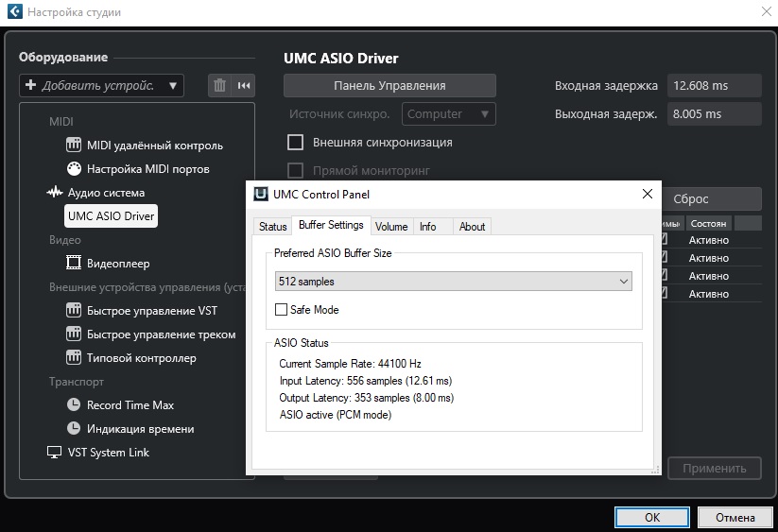Screen dimensions: 778x532
Task: Select UMC ASIO Driver tree item
Action: click(x=111, y=216)
